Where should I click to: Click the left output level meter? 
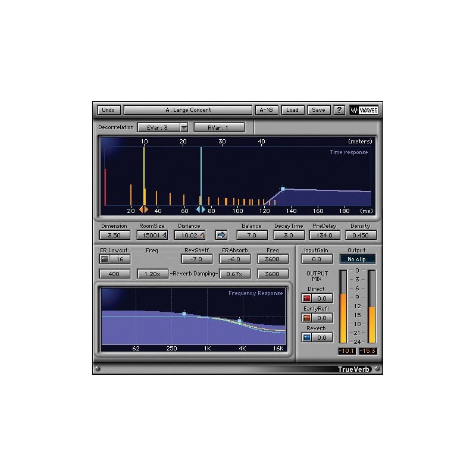[x=343, y=309]
